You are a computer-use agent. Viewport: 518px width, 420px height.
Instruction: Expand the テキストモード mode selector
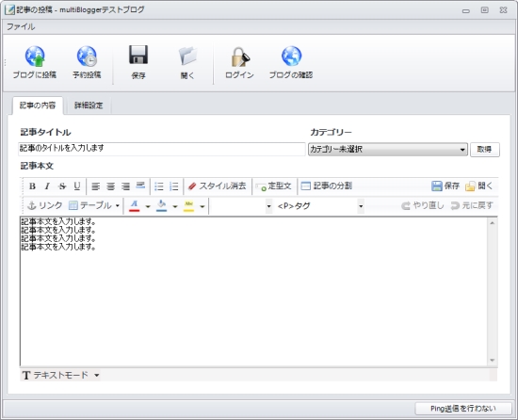tap(60, 375)
